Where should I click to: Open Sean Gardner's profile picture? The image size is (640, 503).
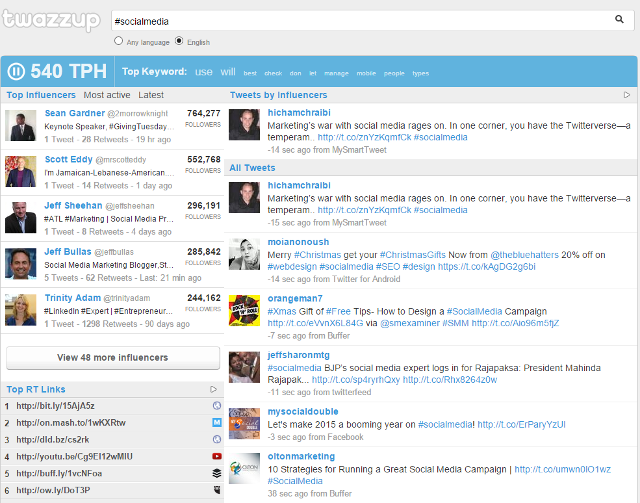coord(20,126)
